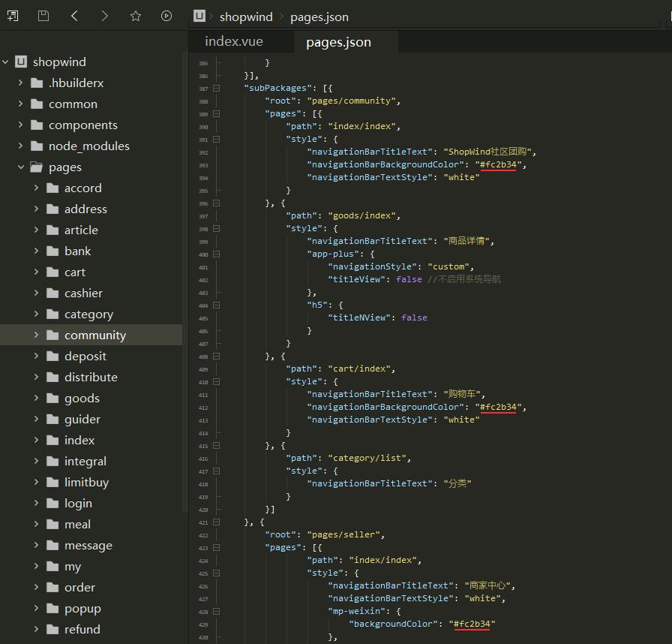
Task: Expand the .hbuilderx folder
Action: [20, 83]
